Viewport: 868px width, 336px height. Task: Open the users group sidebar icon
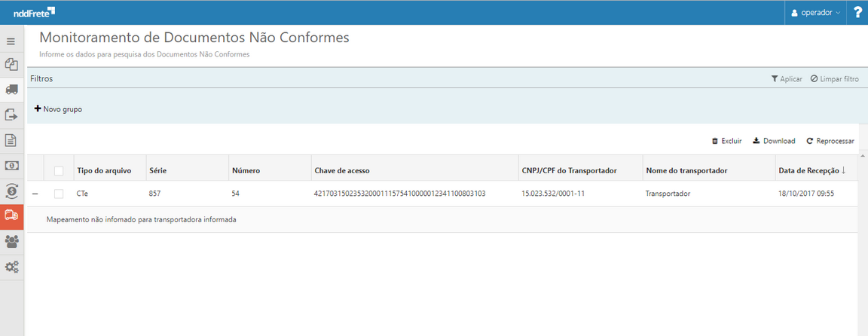[11, 241]
